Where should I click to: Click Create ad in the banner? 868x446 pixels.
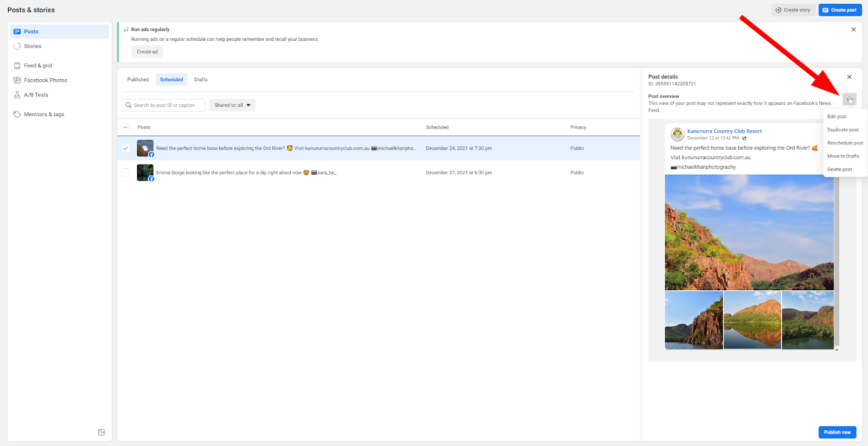(x=147, y=52)
